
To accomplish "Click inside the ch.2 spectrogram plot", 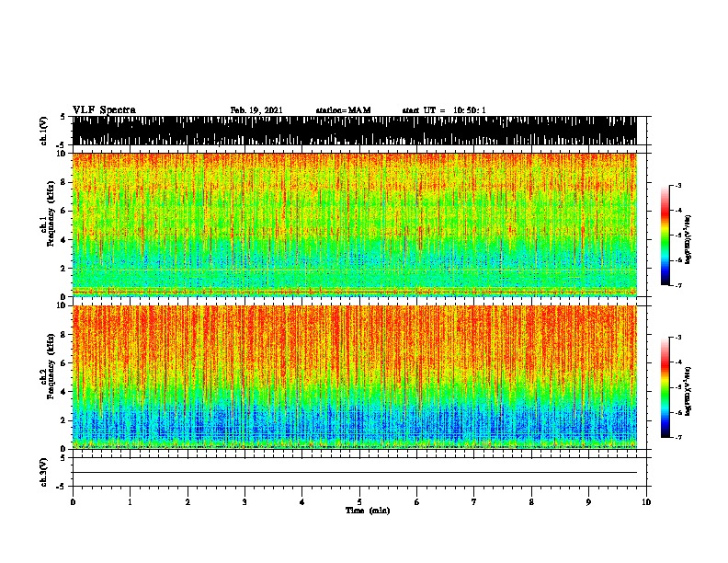I will click(354, 377).
